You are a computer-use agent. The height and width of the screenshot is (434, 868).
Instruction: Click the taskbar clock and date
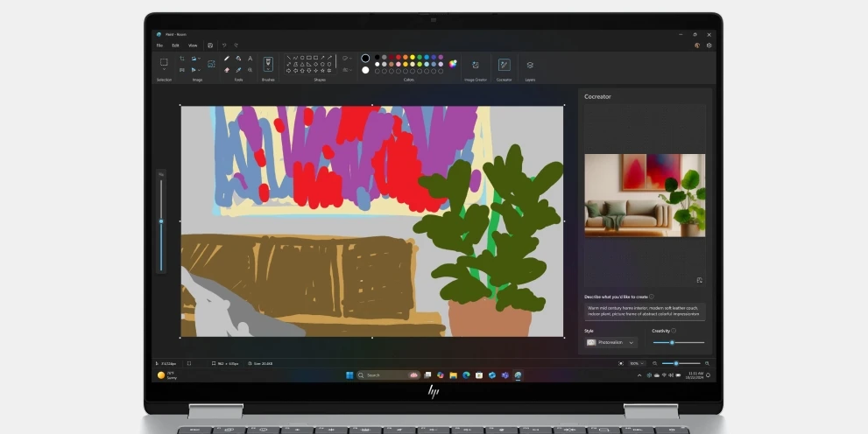(x=695, y=374)
